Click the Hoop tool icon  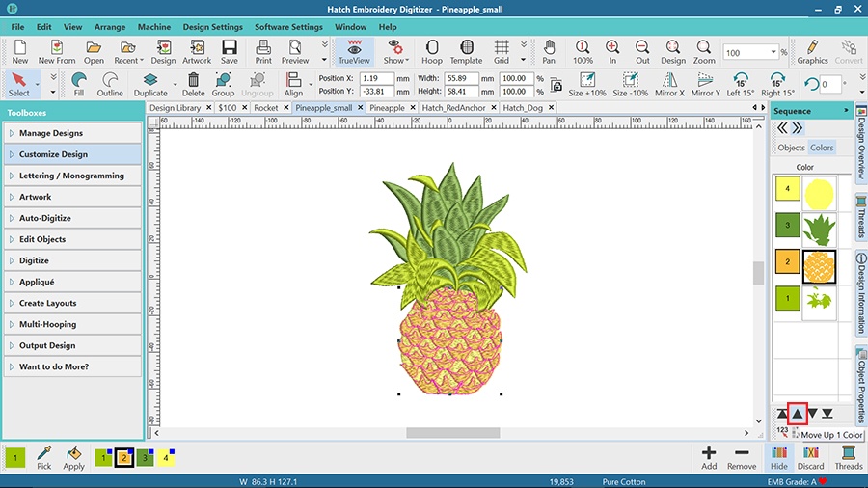(x=431, y=51)
